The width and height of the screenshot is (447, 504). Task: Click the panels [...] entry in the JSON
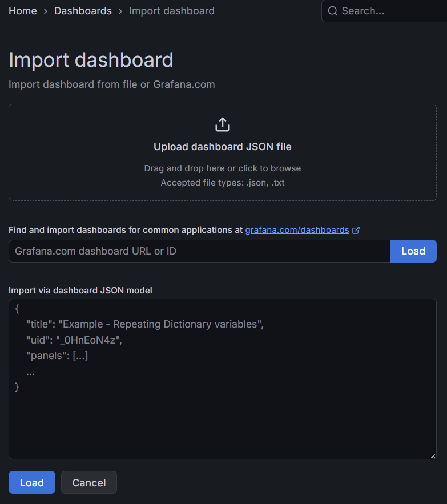click(x=57, y=355)
